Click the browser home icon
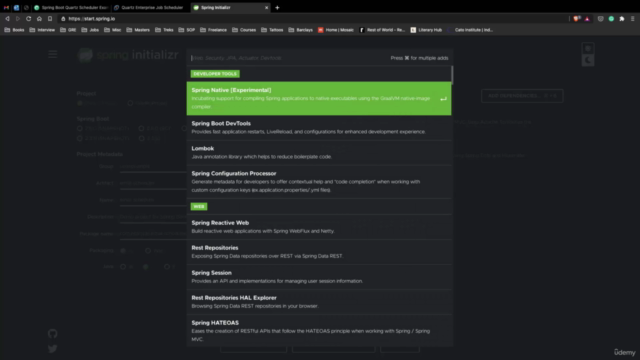 click(x=39, y=19)
